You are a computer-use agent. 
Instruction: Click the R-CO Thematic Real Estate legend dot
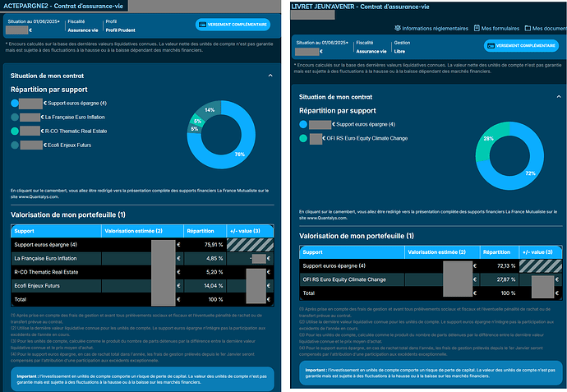(15, 131)
